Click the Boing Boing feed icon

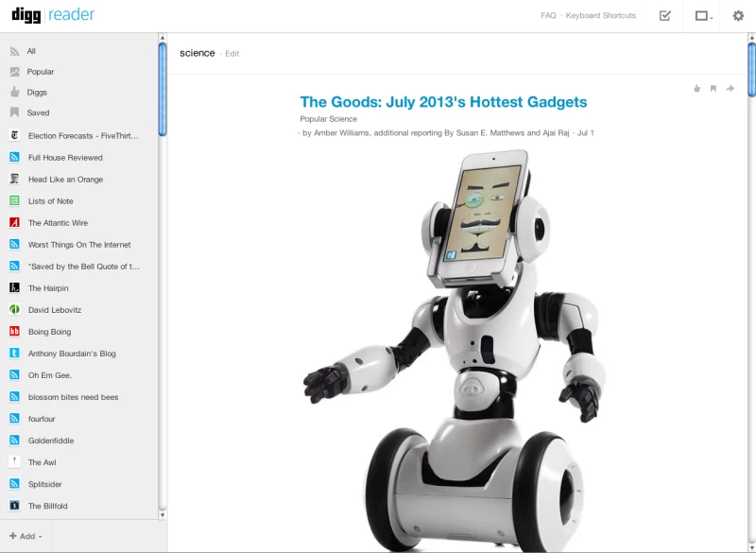[x=14, y=332]
